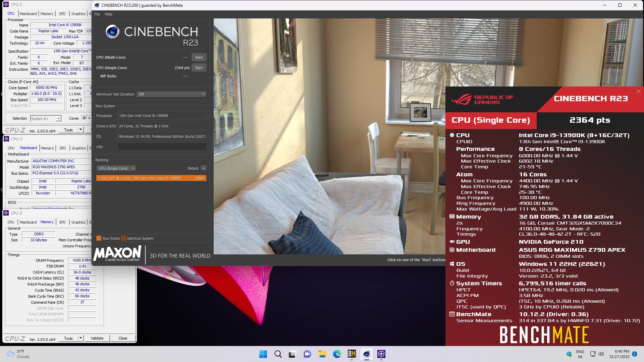Open the Windows Start menu
This screenshot has height=362, width=644.
click(x=263, y=354)
